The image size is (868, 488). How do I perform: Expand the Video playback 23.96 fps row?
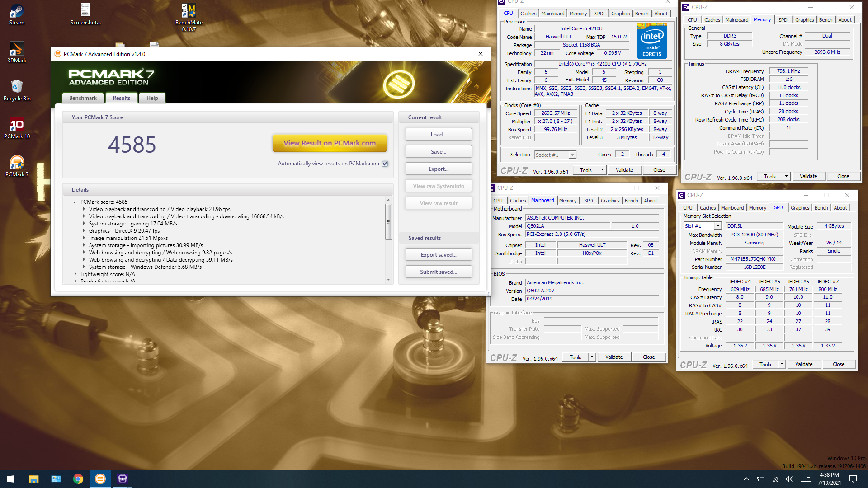[84, 209]
